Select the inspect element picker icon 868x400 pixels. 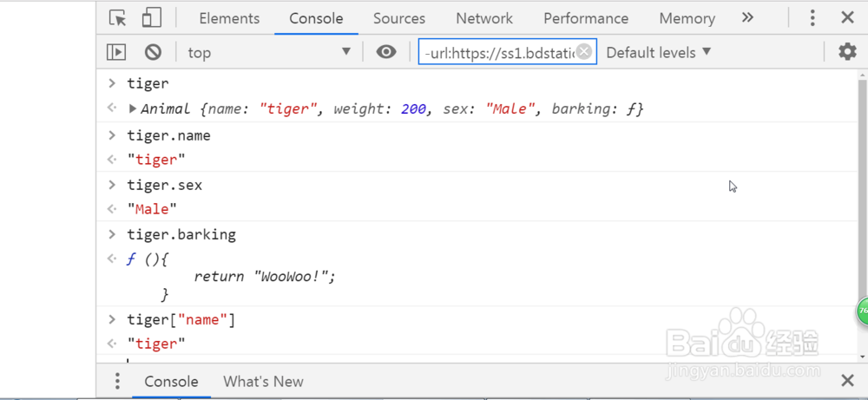pyautogui.click(x=117, y=18)
